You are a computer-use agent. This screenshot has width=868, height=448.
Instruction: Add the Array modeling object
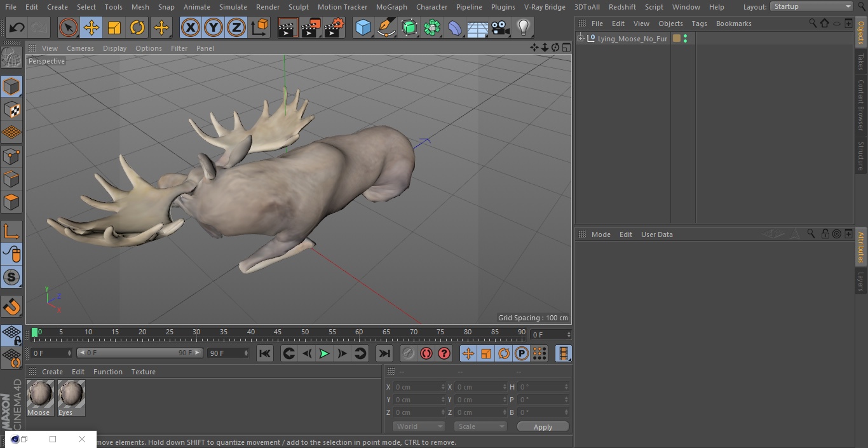point(432,27)
